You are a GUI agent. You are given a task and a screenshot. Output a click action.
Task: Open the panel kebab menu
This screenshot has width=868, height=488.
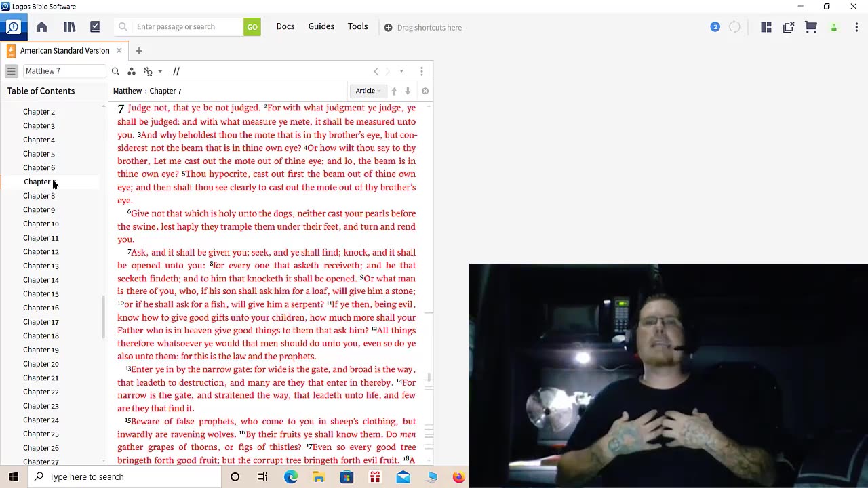422,71
